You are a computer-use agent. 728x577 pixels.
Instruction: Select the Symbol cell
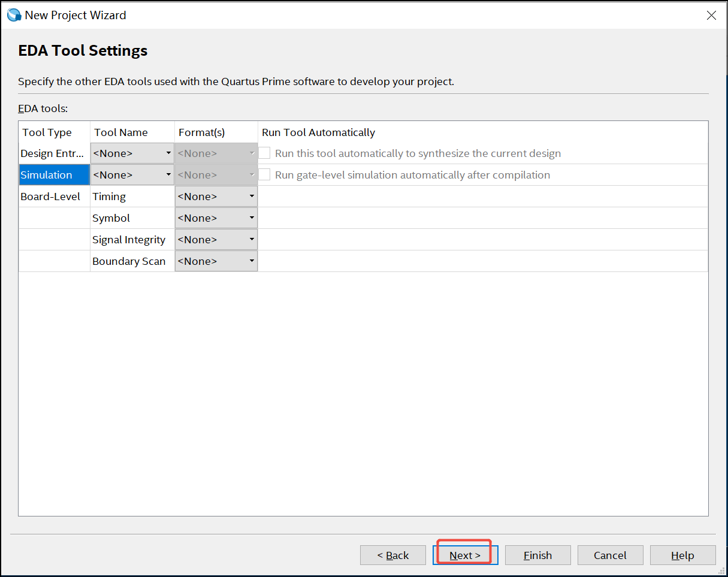tap(132, 218)
